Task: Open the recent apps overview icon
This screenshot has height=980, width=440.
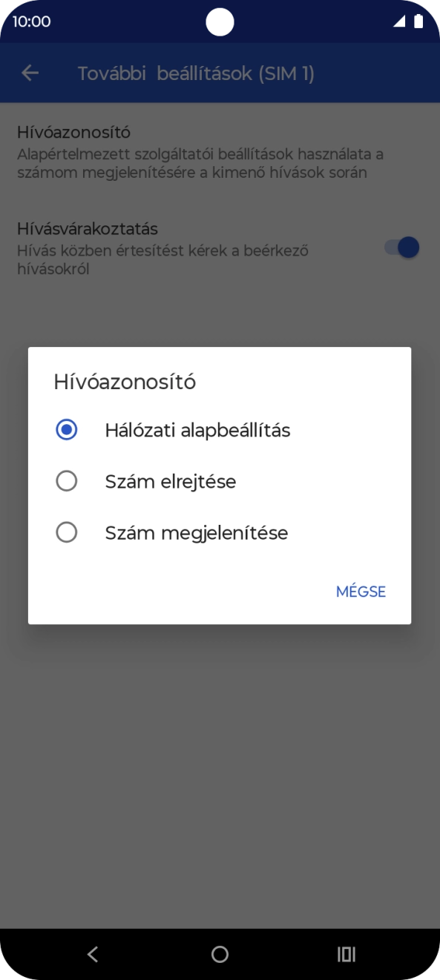Action: [x=346, y=954]
